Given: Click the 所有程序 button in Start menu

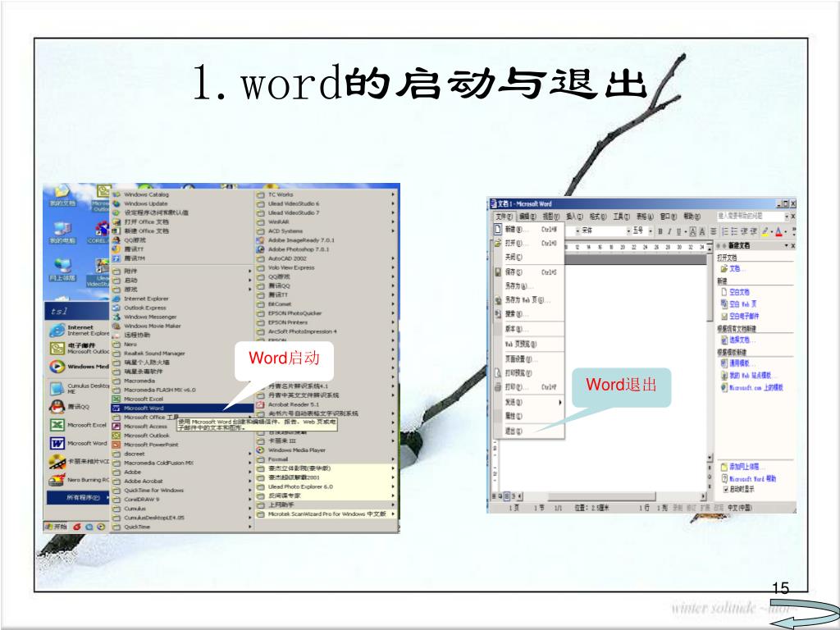Looking at the screenshot, I should click(77, 498).
